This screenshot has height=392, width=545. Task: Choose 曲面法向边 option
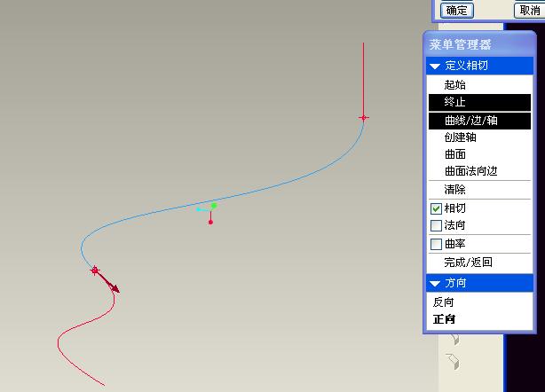coord(479,171)
